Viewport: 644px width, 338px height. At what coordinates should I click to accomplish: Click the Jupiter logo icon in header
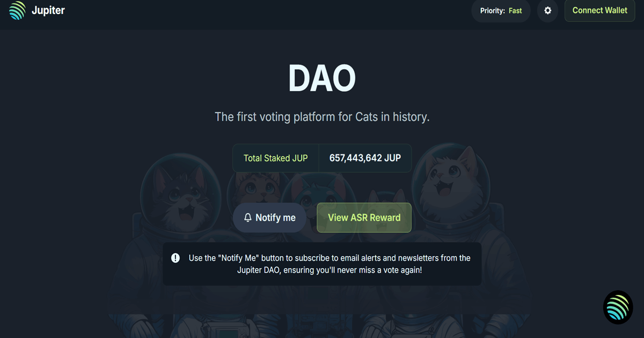pos(17,11)
